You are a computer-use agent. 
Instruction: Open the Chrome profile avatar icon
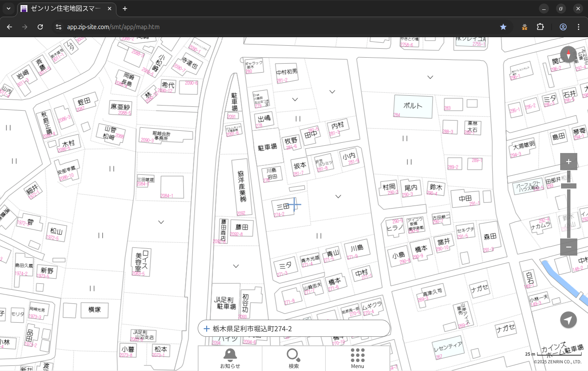563,27
